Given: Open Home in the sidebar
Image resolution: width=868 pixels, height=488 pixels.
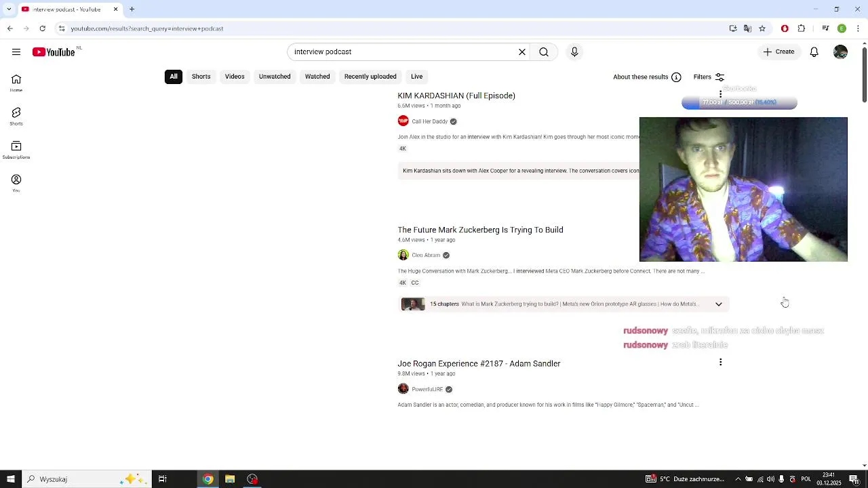Looking at the screenshot, I should pos(16,83).
